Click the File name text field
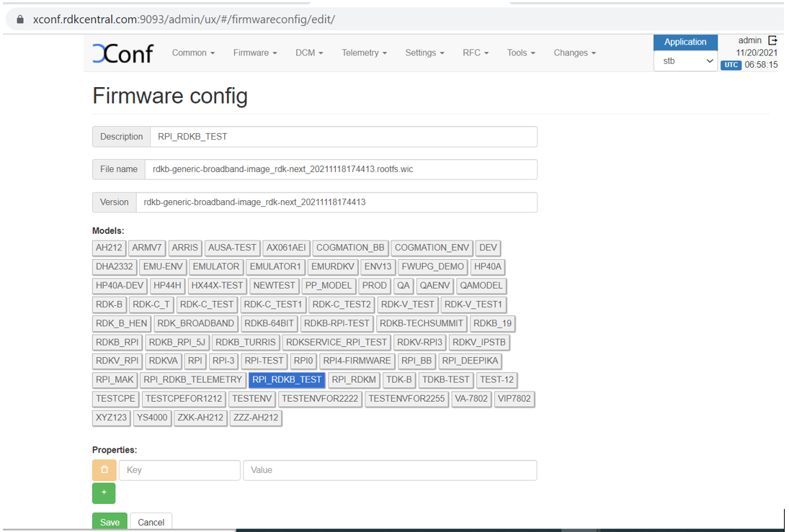This screenshot has height=532, width=789. click(340, 169)
